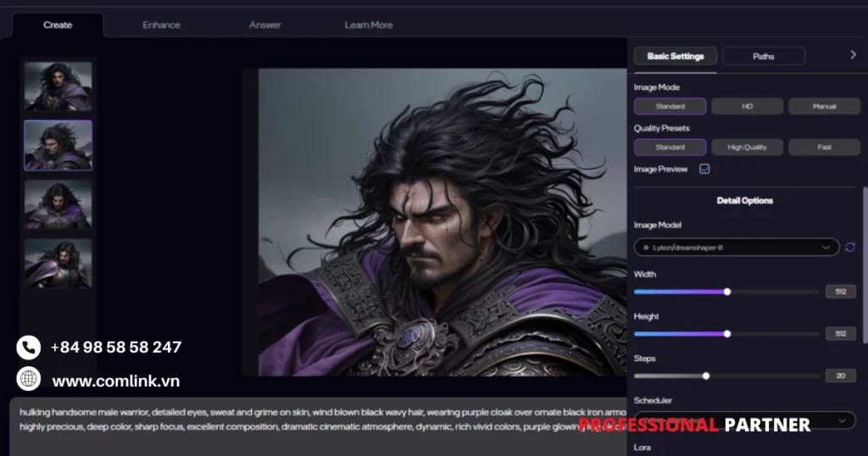The image size is (868, 456).
Task: Go to the Learn More tab
Action: point(368,25)
